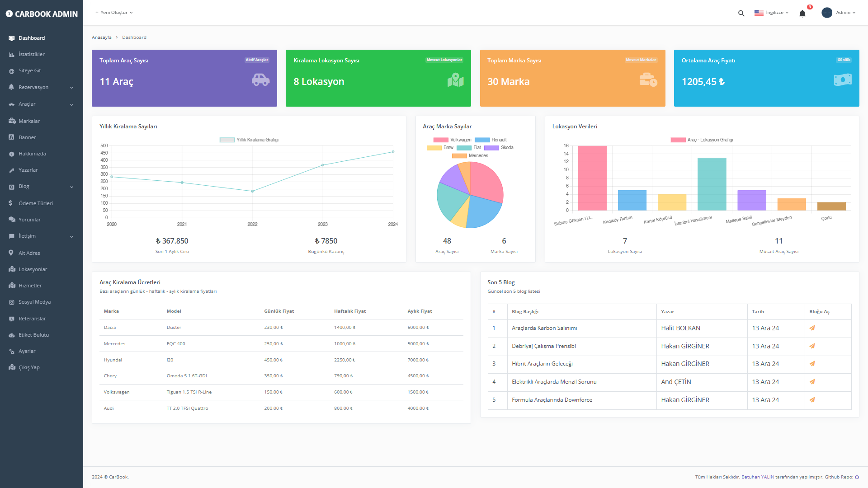Click the Sosyal Medya instagram icon

tap(11, 302)
